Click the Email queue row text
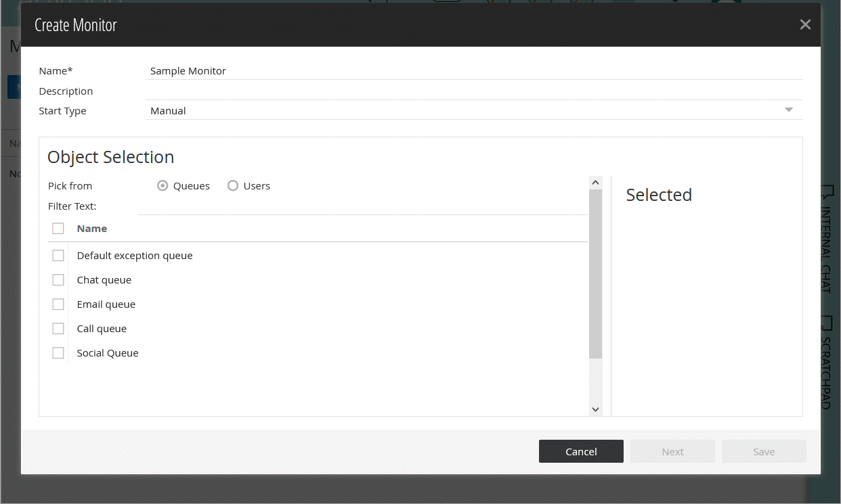The width and height of the screenshot is (841, 504). pos(106,304)
